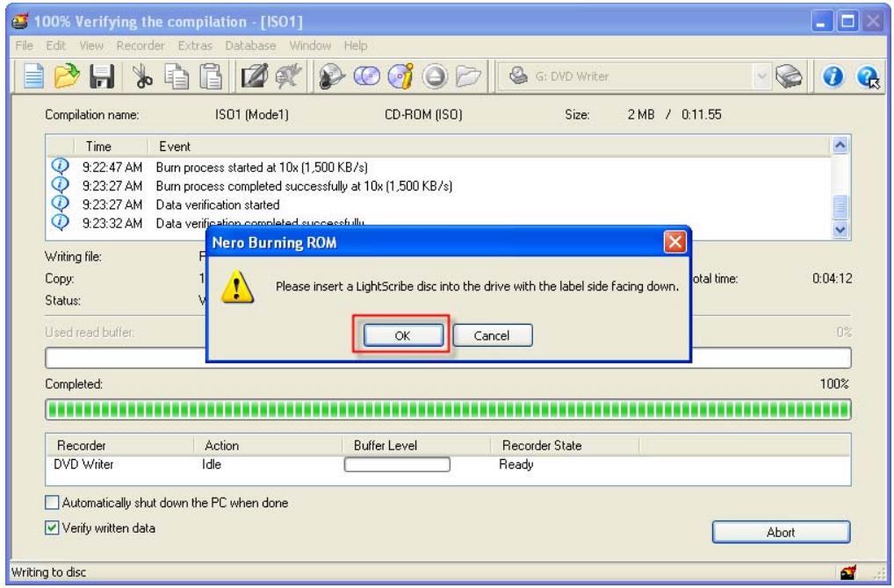
Task: Click the green Completed progress bar
Action: click(x=448, y=410)
